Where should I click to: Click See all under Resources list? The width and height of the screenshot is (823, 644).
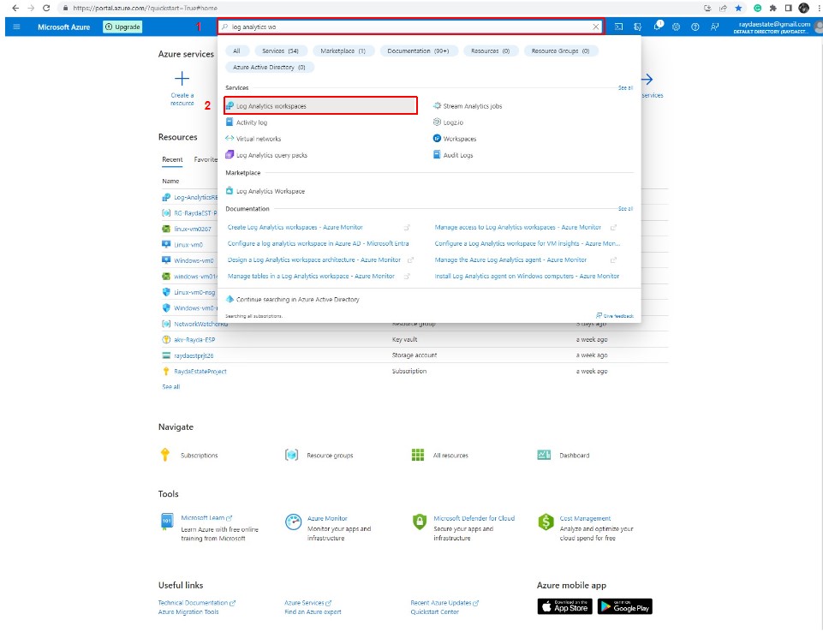(170, 387)
